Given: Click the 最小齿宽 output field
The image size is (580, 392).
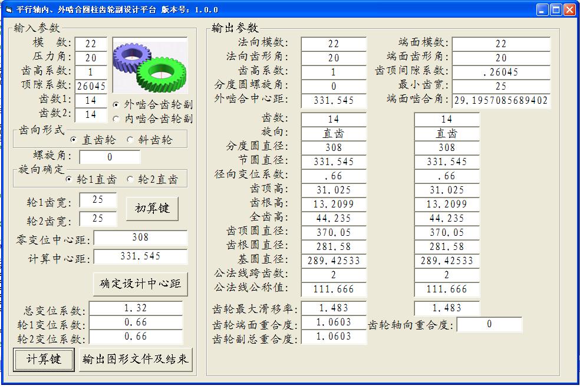Looking at the screenshot, I should [501, 86].
